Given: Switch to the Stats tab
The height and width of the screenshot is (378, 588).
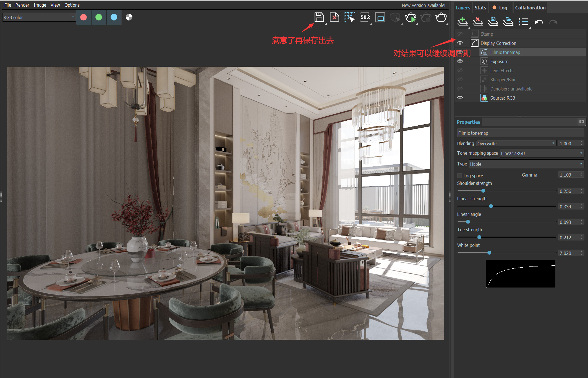Looking at the screenshot, I should point(480,8).
